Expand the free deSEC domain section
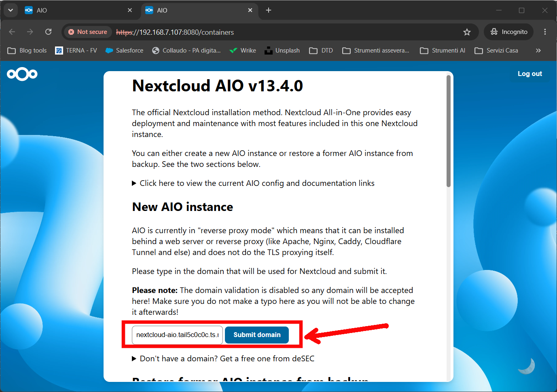The height and width of the screenshot is (392, 557). coord(223,358)
